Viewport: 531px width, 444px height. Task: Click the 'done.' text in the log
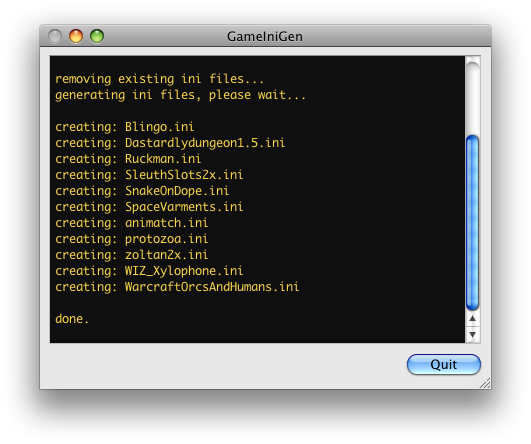pos(72,319)
